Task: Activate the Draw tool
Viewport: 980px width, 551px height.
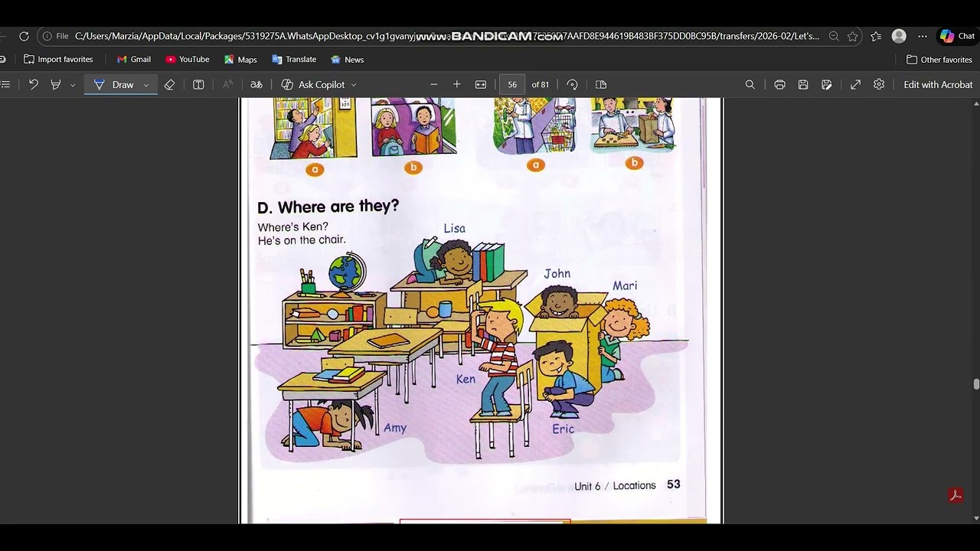Action: pos(113,85)
